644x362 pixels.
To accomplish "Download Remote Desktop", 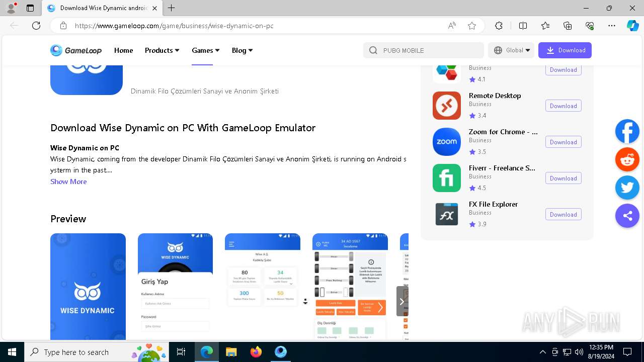I will pyautogui.click(x=563, y=106).
